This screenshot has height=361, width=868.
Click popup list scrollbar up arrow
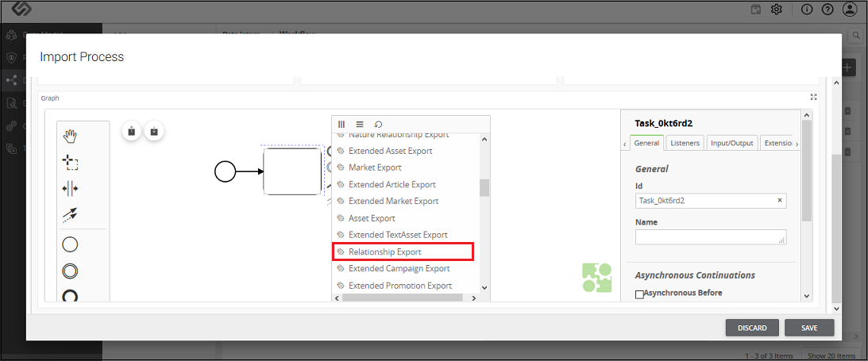click(484, 139)
